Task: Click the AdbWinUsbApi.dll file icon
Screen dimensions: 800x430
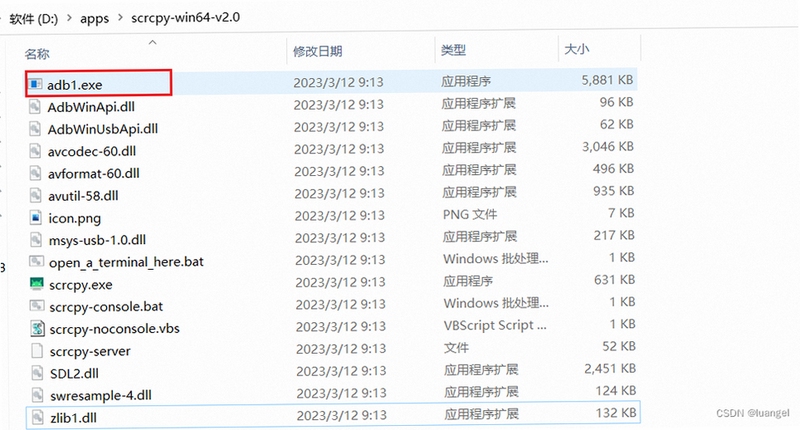Action: click(35, 129)
